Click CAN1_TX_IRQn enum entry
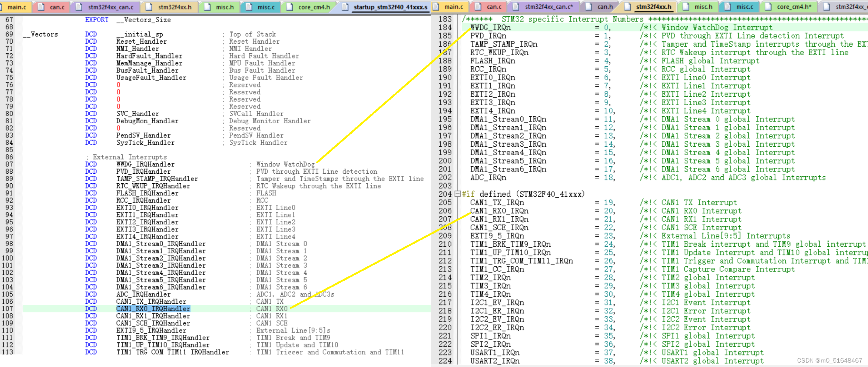The width and height of the screenshot is (868, 367). (497, 202)
